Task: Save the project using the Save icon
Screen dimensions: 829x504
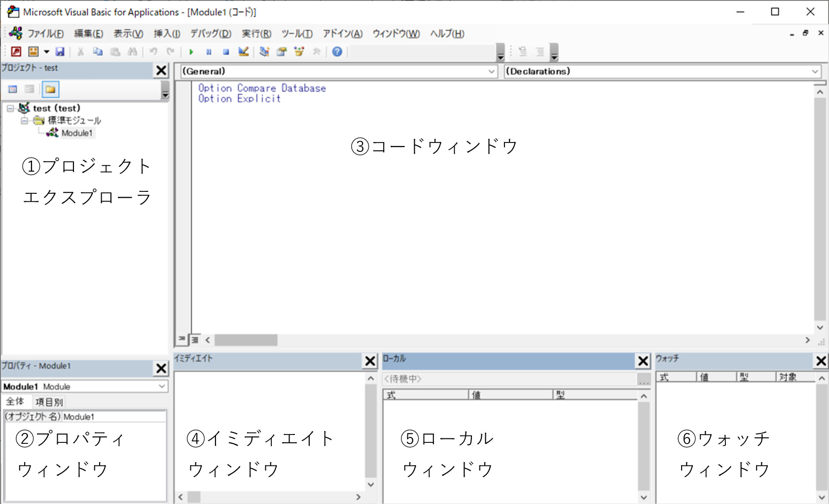Action: (x=60, y=51)
